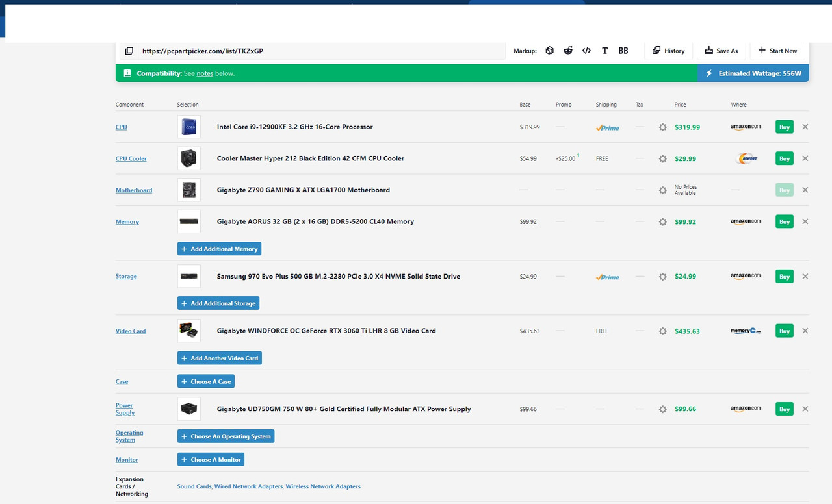Open the Power Supply component link
The image size is (832, 504).
[x=125, y=409]
